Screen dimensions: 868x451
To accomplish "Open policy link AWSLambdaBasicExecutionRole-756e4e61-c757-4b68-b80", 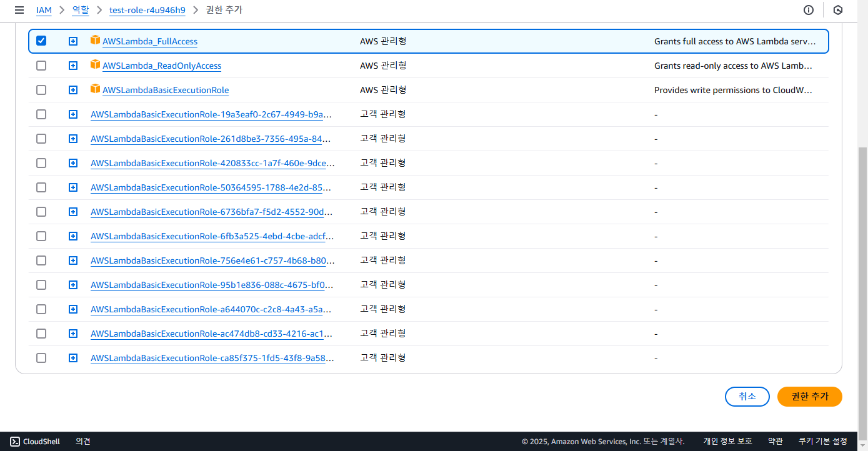I will 212,260.
